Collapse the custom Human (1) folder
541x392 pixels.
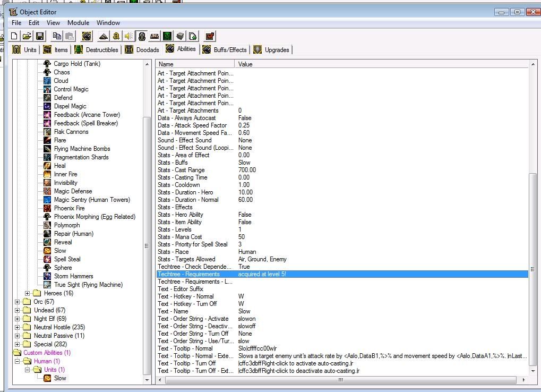tap(17, 361)
